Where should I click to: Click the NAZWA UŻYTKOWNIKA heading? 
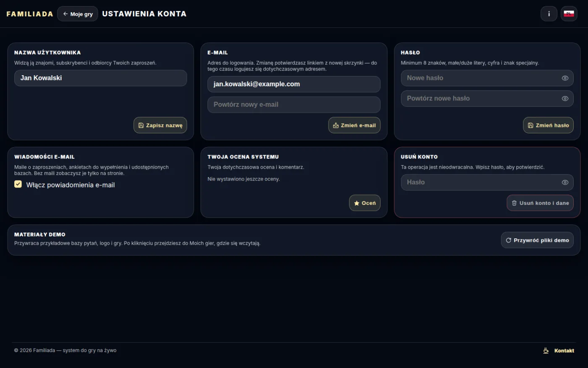tap(47, 53)
